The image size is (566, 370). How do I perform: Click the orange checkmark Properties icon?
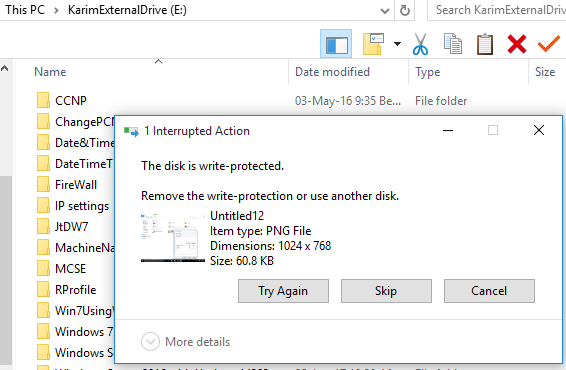pos(549,44)
